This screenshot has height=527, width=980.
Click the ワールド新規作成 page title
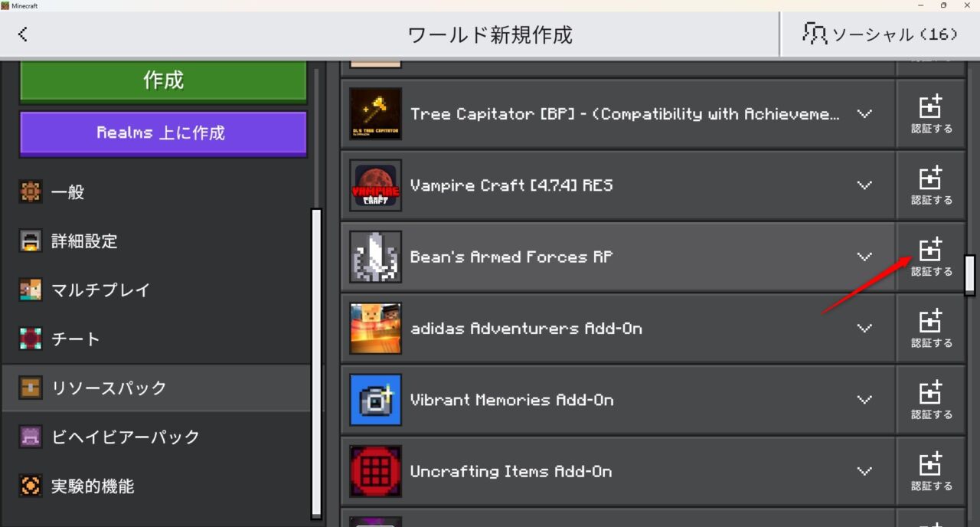click(490, 34)
